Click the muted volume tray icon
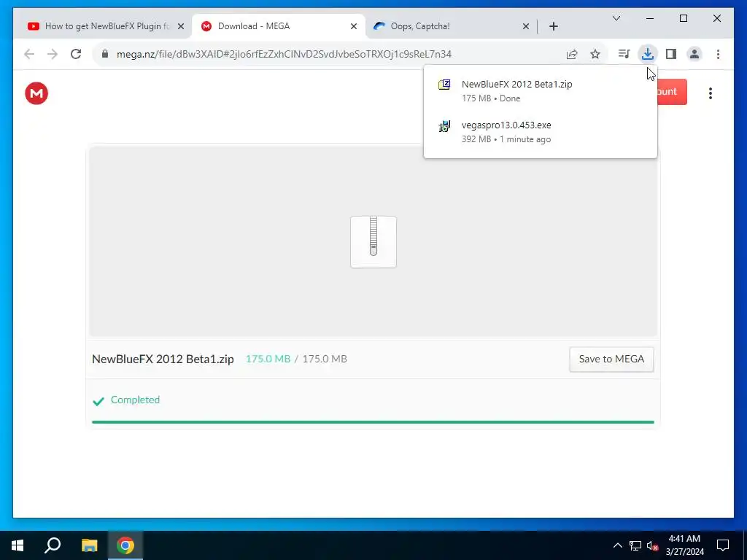The width and height of the screenshot is (747, 560). pyautogui.click(x=652, y=545)
